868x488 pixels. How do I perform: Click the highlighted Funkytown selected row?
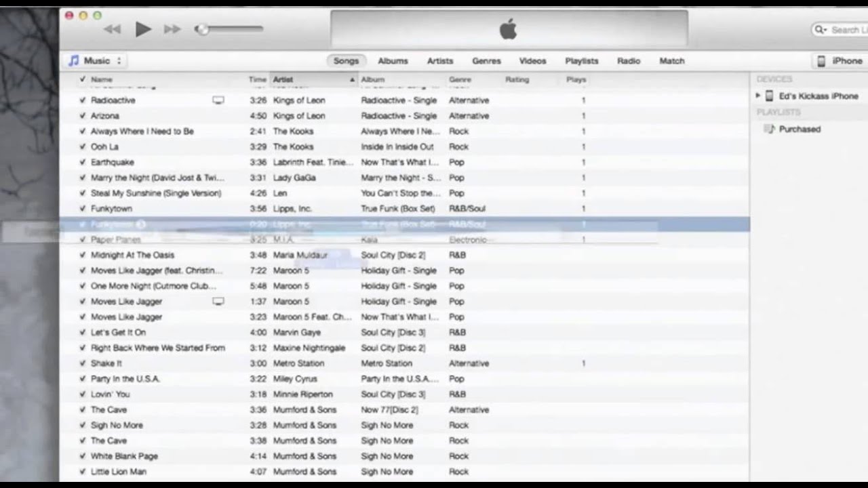pos(404,224)
